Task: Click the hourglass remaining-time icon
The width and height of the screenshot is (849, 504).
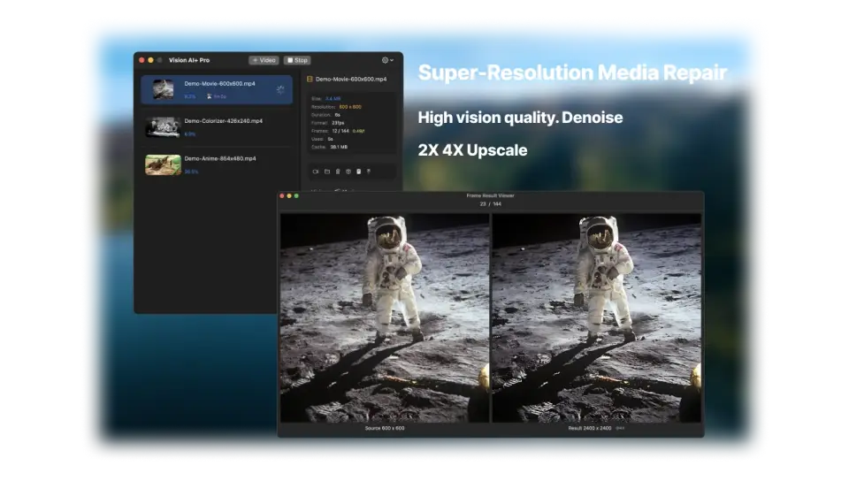Action: [x=209, y=96]
